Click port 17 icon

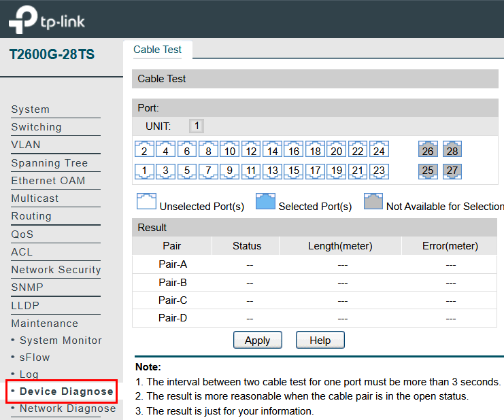pos(315,171)
